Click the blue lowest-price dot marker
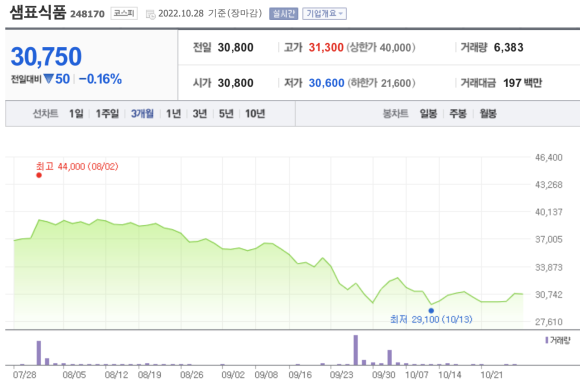Viewport: 580px width, 392px height. click(431, 311)
